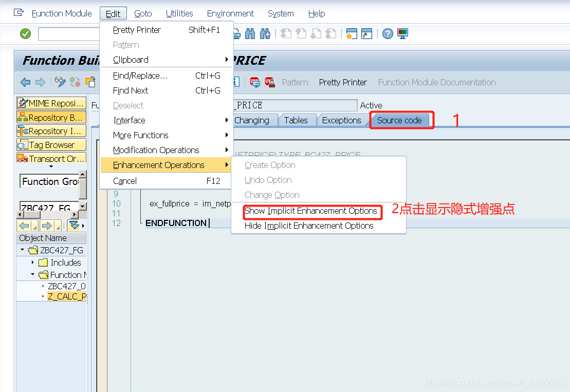Click the Pattern toolbar button
Screen dimensions: 570x392
pyautogui.click(x=295, y=83)
